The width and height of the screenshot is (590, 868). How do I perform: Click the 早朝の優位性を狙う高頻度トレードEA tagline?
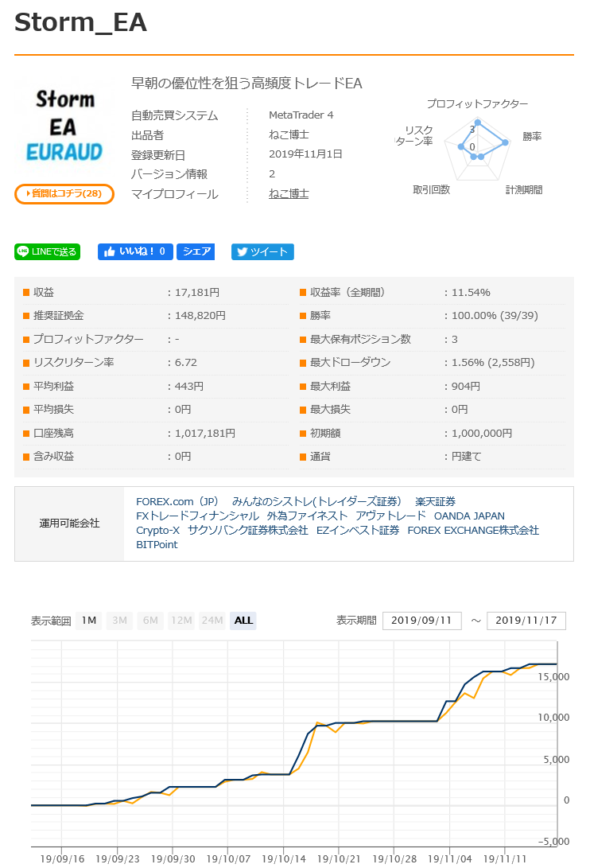246,84
